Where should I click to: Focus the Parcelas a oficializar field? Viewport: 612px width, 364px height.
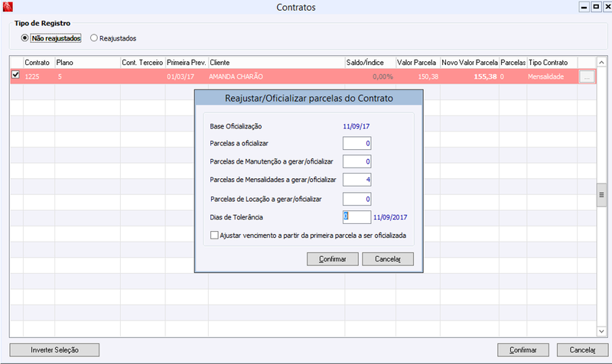pos(356,143)
